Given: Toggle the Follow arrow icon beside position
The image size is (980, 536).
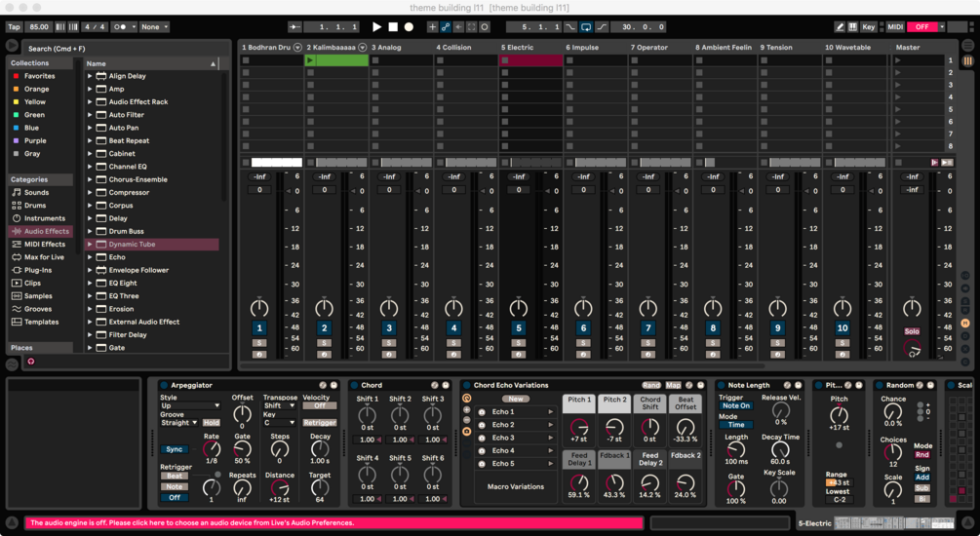Looking at the screenshot, I should tap(295, 27).
